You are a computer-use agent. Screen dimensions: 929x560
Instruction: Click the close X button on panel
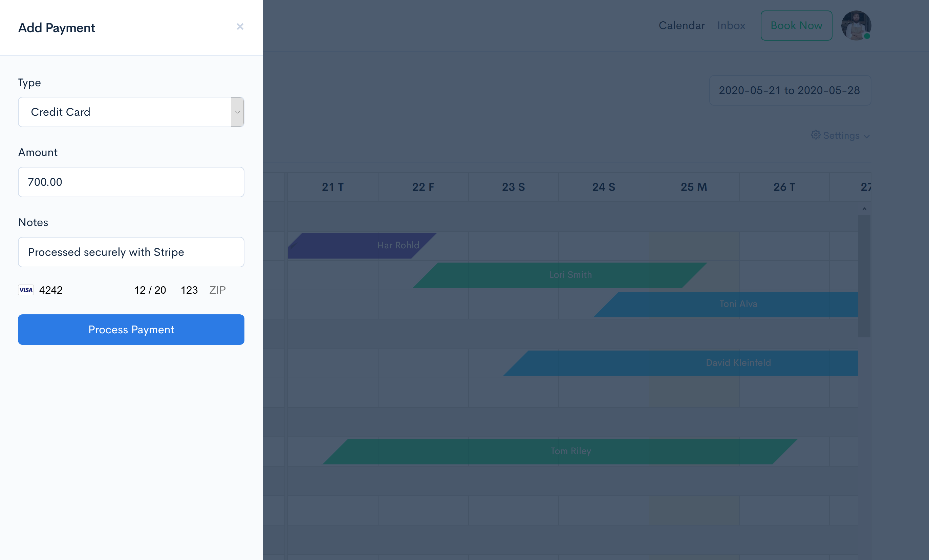240,27
